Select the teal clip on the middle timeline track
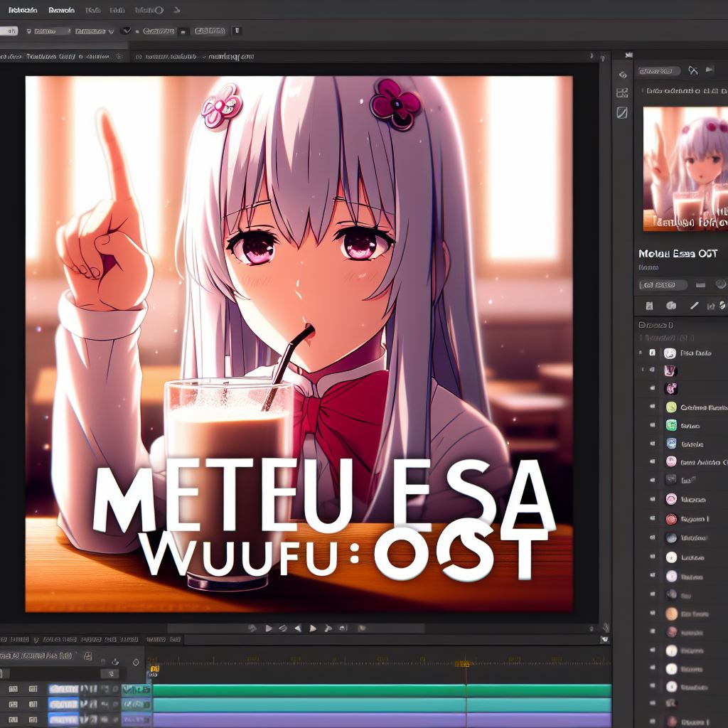This screenshot has height=728, width=728. pos(382,705)
